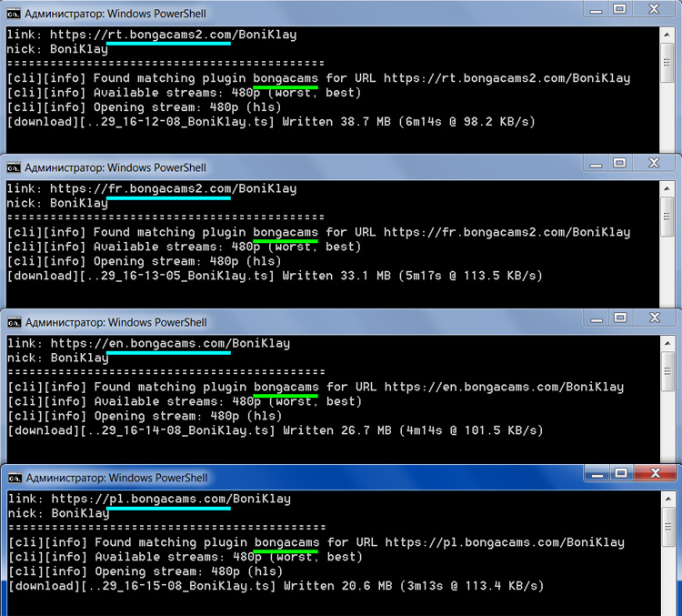Open the PowerShell icon menu in the rt.bongacams2 window
682x616 pixels.
coord(14,13)
